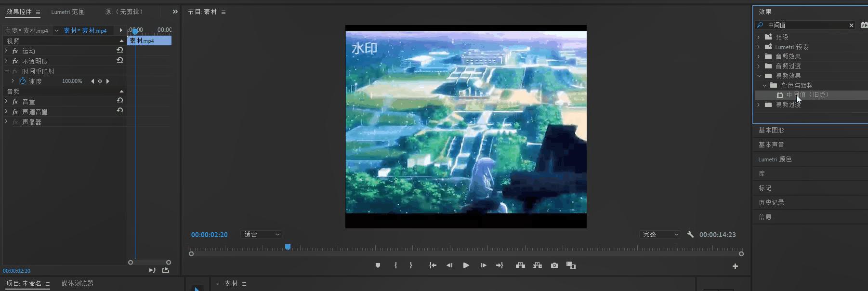868x291 pixels.
Task: Expand the 音量 effect properties
Action: [6, 101]
